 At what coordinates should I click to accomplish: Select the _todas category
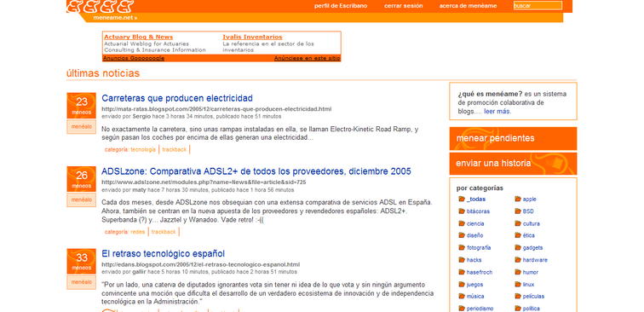pyautogui.click(x=476, y=199)
